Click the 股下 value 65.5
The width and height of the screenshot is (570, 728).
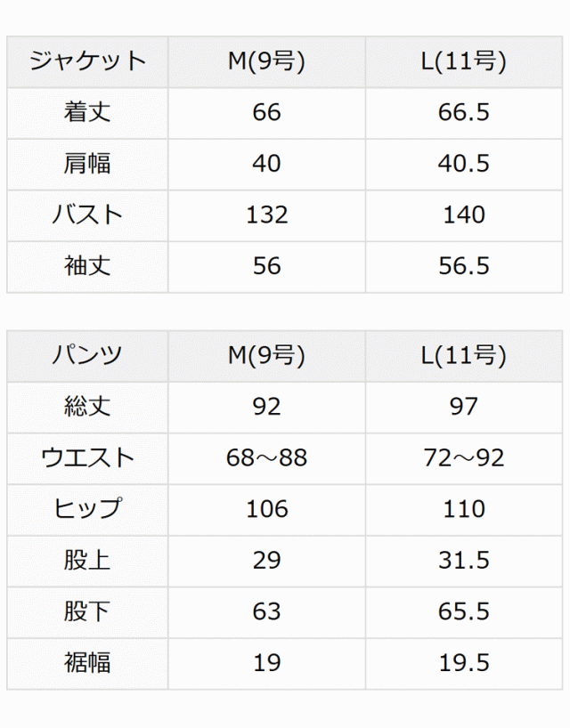464,611
